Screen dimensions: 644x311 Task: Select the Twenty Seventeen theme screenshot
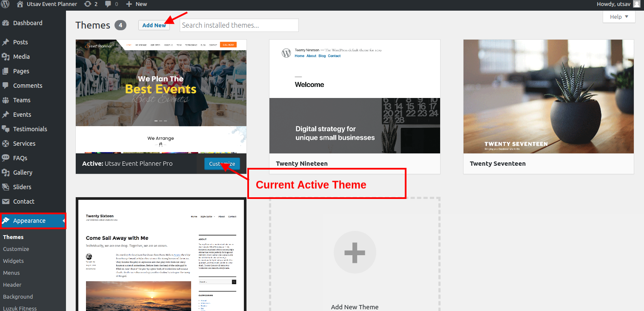coord(549,96)
